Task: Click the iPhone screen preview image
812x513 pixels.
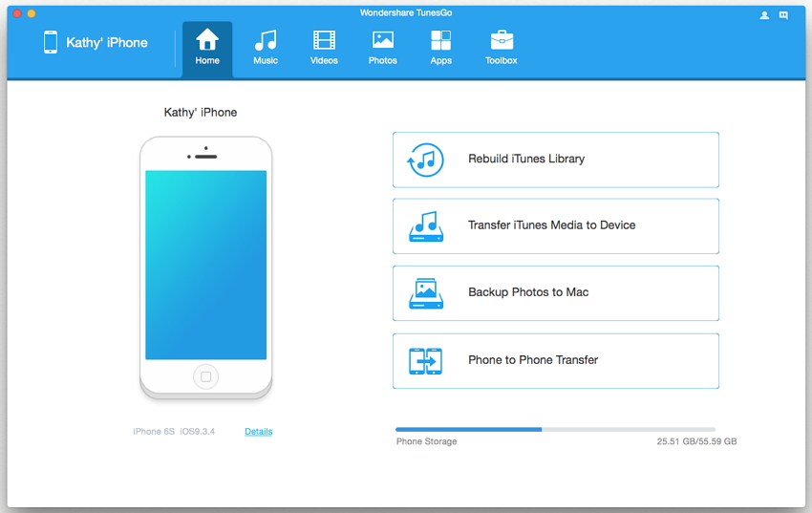Action: 205,265
